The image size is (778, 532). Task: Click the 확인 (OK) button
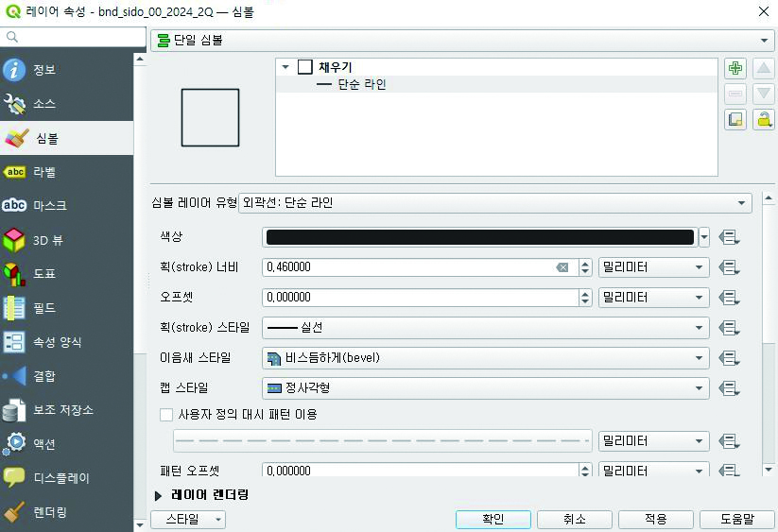tap(493, 520)
